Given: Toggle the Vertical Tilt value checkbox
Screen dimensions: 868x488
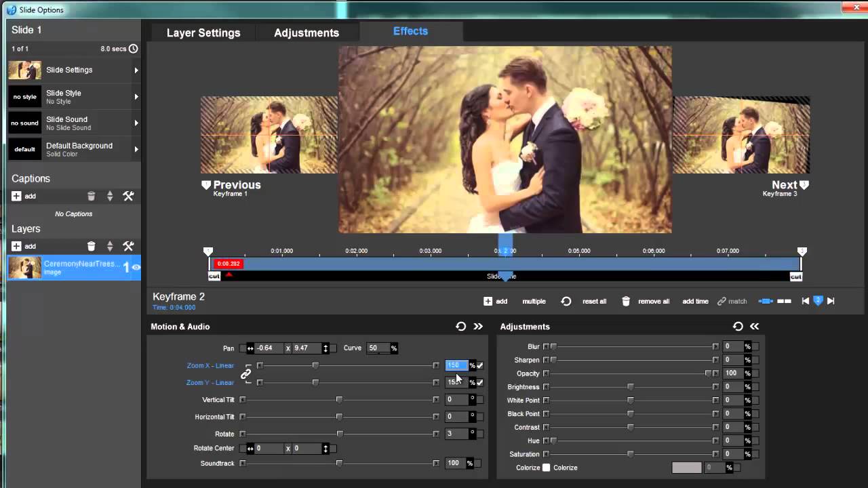Looking at the screenshot, I should (480, 399).
